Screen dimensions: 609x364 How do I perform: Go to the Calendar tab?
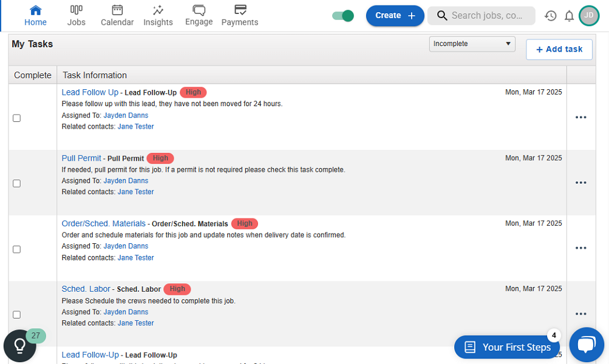pos(117,16)
